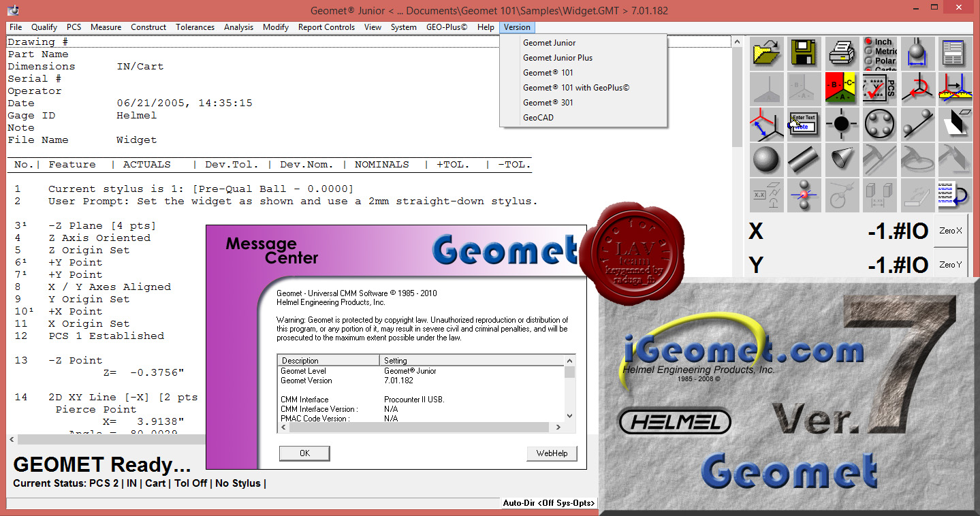The height and width of the screenshot is (516, 980).
Task: Select the cone feature icon
Action: pyautogui.click(x=842, y=159)
